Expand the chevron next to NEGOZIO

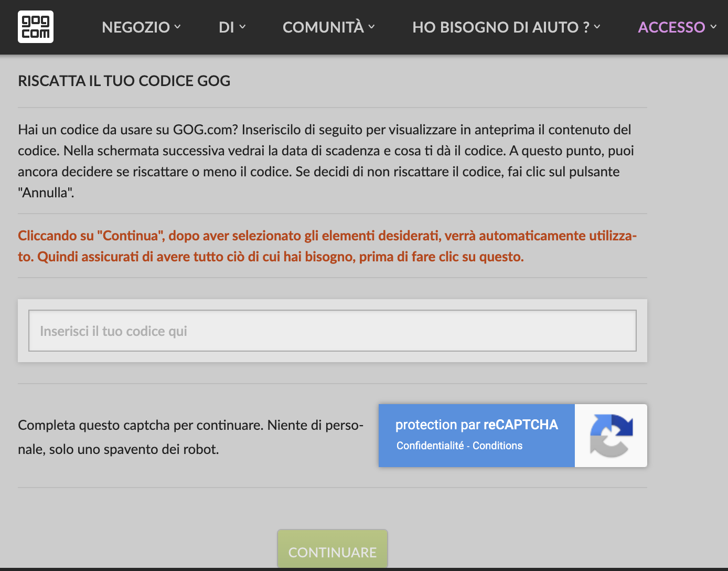click(177, 27)
